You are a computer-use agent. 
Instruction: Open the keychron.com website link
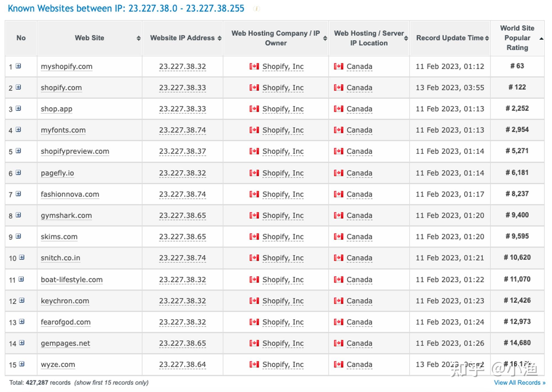[x=65, y=301]
